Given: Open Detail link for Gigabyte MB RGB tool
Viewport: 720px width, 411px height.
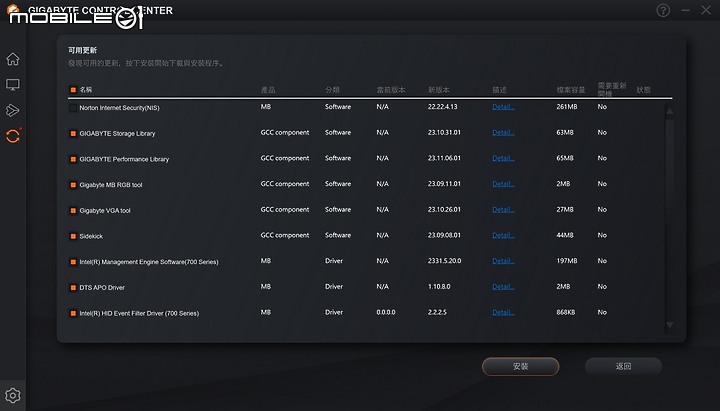Looking at the screenshot, I should coord(503,184).
